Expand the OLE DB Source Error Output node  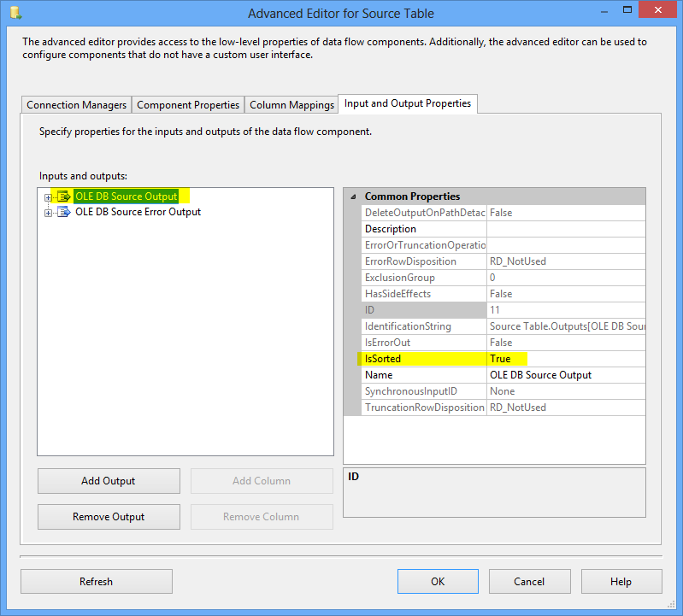coord(49,213)
